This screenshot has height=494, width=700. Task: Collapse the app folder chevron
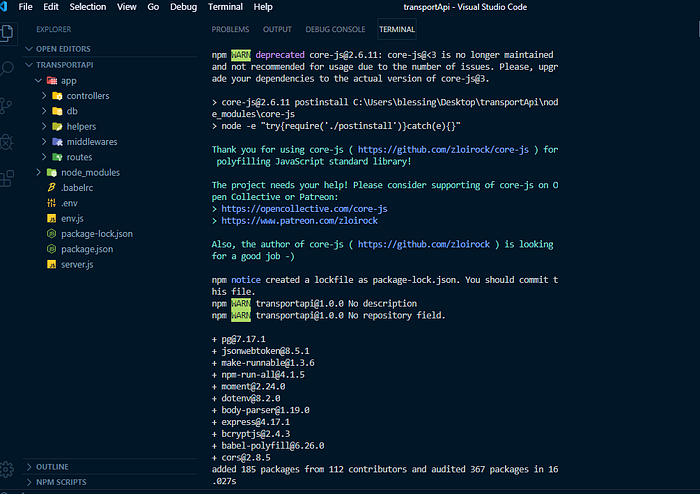pyautogui.click(x=38, y=81)
